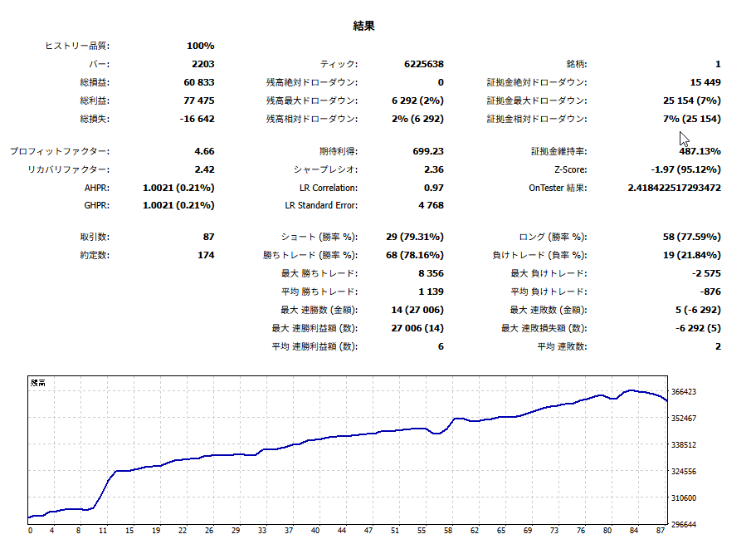Select the OnTester 結果 value 2.418422517293472

675,189
